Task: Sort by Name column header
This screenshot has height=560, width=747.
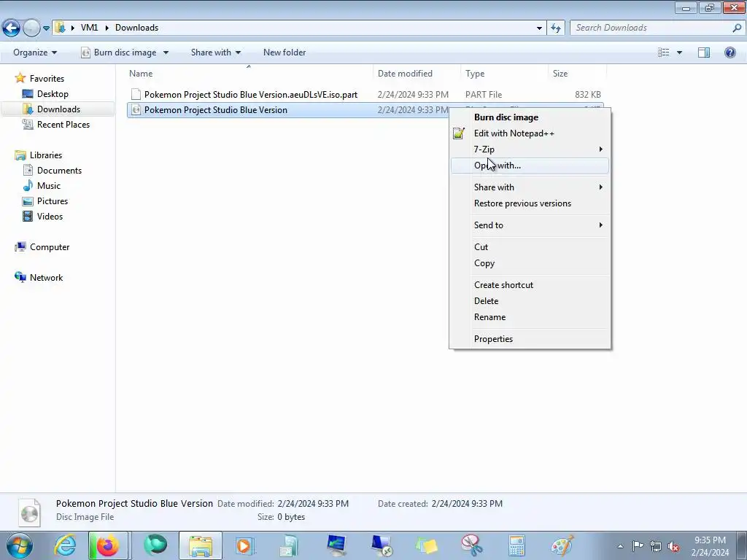Action: click(x=249, y=74)
